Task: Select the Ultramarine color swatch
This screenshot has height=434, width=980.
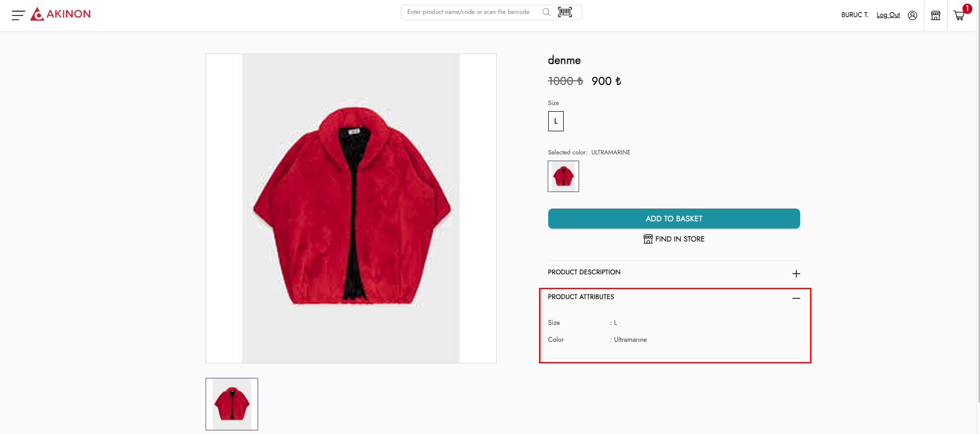Action: tap(563, 176)
